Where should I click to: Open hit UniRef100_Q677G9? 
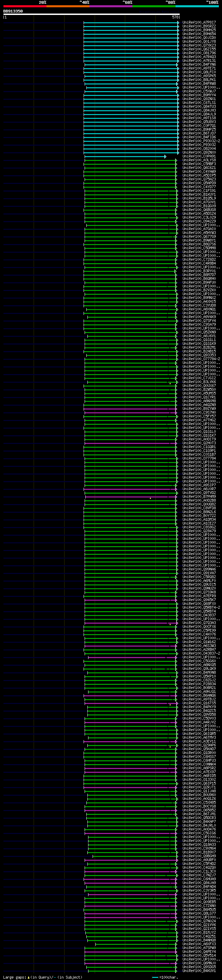tap(199, 237)
